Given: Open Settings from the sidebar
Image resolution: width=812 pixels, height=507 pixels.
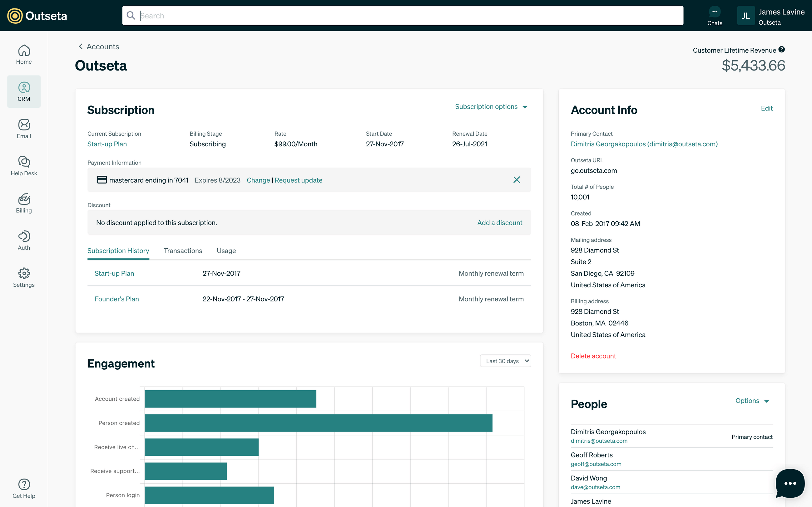Looking at the screenshot, I should 23,277.
